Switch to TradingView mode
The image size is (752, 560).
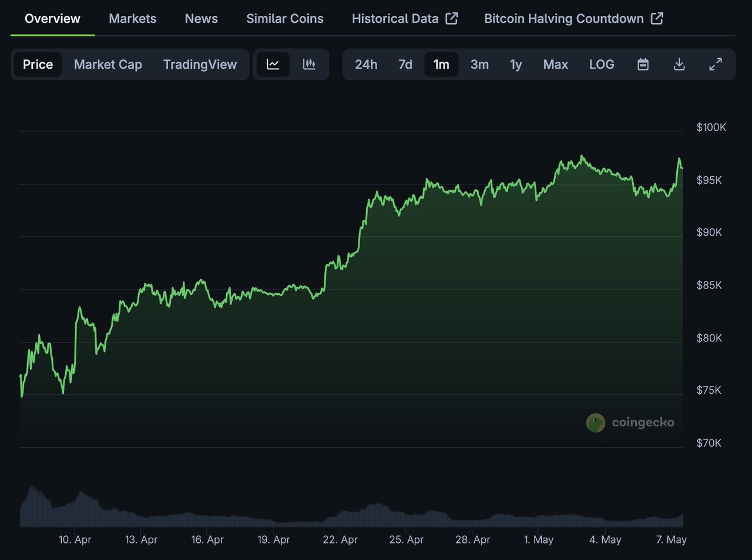coord(200,65)
